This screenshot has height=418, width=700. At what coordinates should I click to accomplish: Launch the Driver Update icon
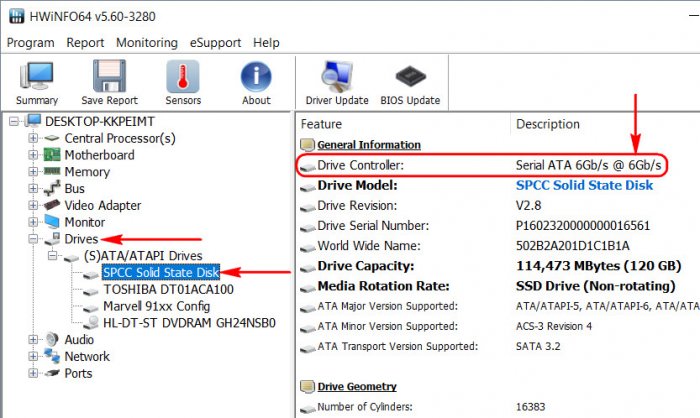337,77
